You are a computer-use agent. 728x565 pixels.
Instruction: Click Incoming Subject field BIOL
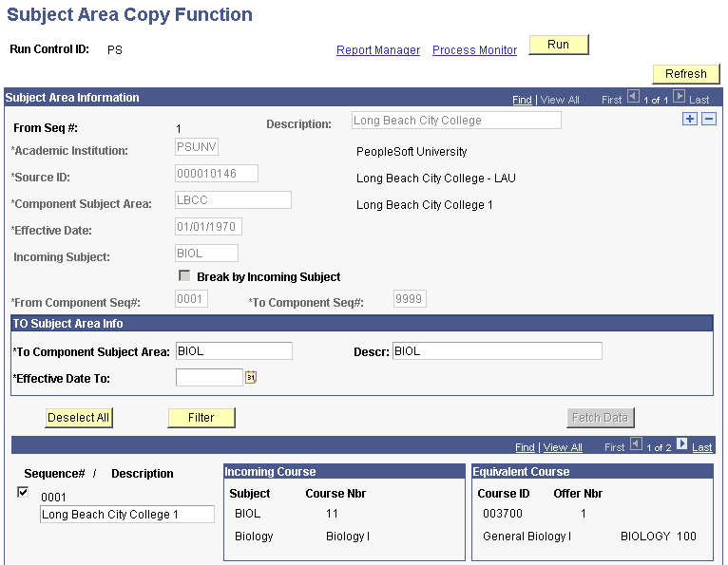coord(206,254)
